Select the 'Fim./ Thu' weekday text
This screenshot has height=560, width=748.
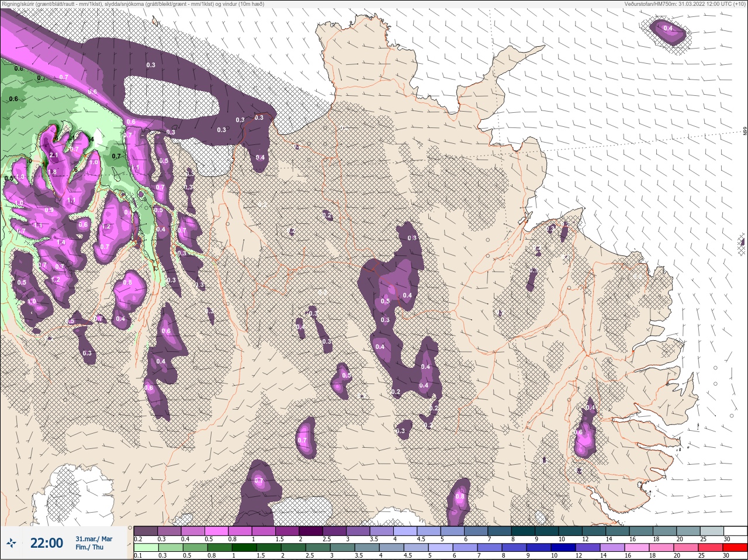tap(89, 547)
